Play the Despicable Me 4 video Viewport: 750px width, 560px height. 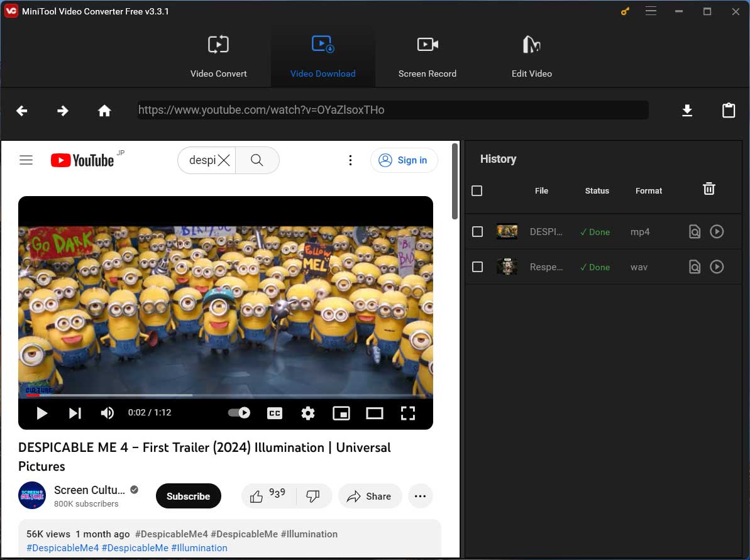coord(41,413)
